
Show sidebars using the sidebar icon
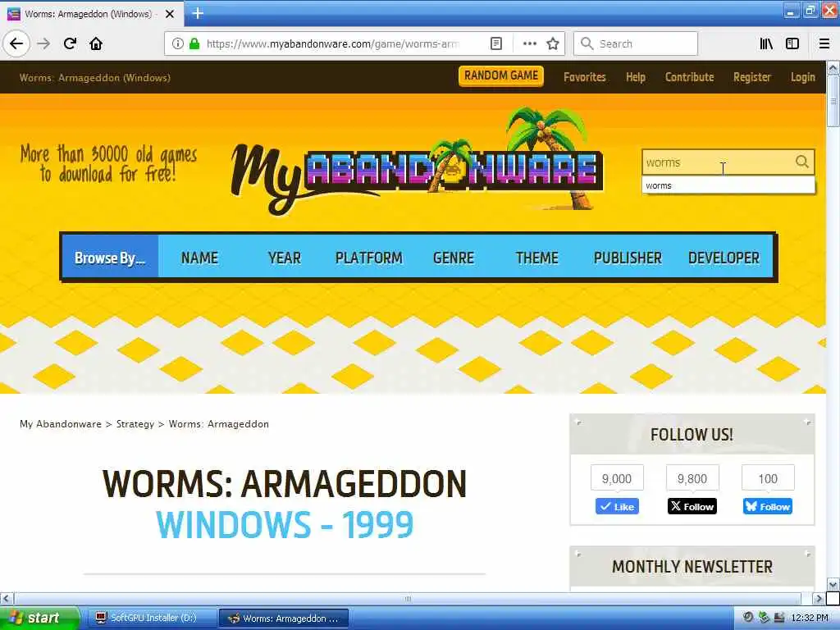[x=792, y=43]
